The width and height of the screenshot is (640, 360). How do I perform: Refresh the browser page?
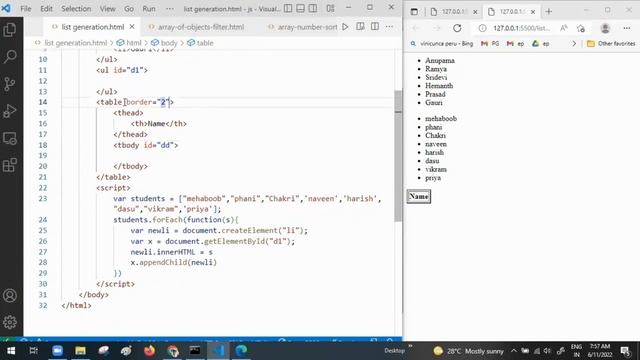pyautogui.click(x=457, y=28)
